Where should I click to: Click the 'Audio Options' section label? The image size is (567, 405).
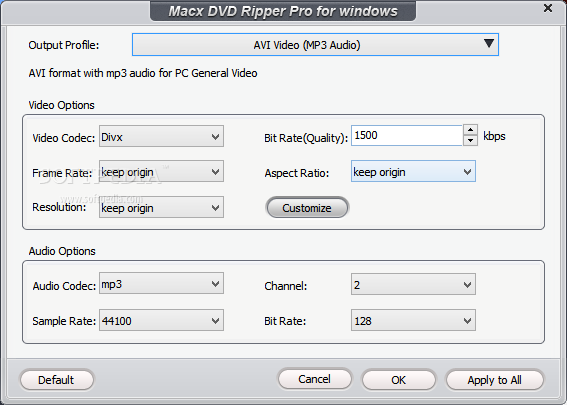tap(62, 251)
